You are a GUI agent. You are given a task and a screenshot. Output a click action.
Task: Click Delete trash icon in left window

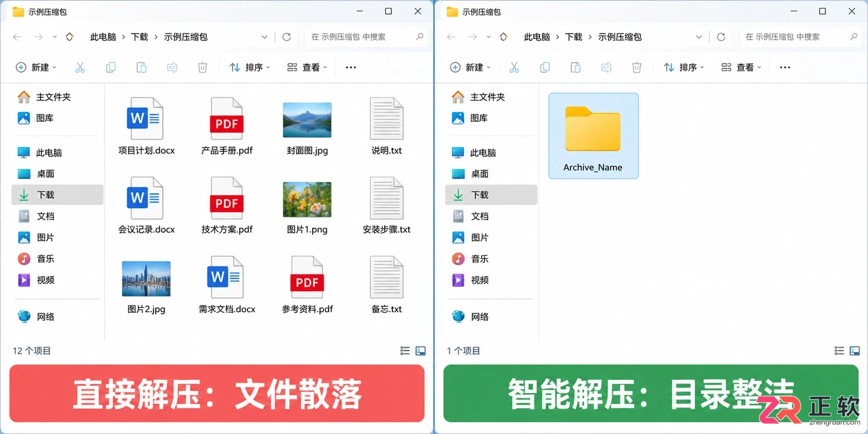click(x=203, y=68)
